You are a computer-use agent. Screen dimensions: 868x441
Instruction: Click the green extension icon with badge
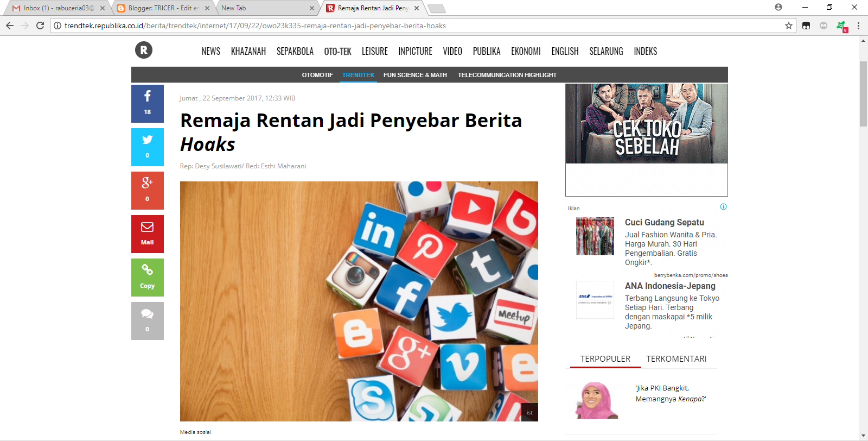point(841,26)
